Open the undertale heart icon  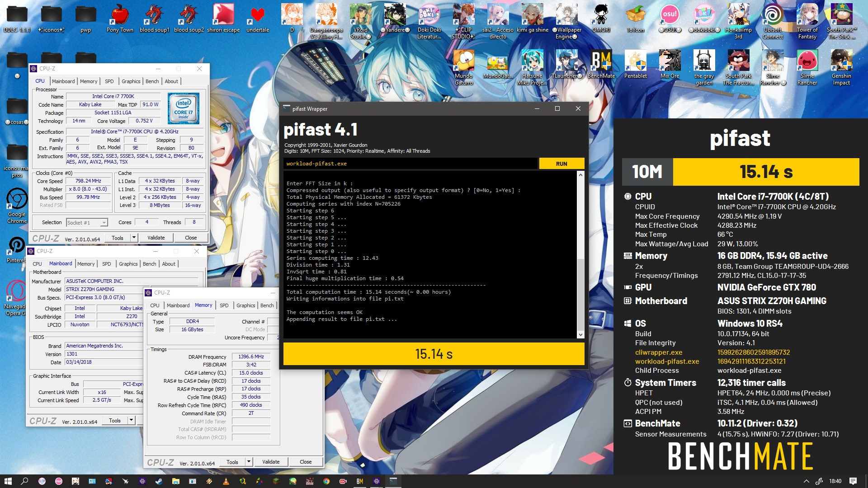pyautogui.click(x=257, y=18)
